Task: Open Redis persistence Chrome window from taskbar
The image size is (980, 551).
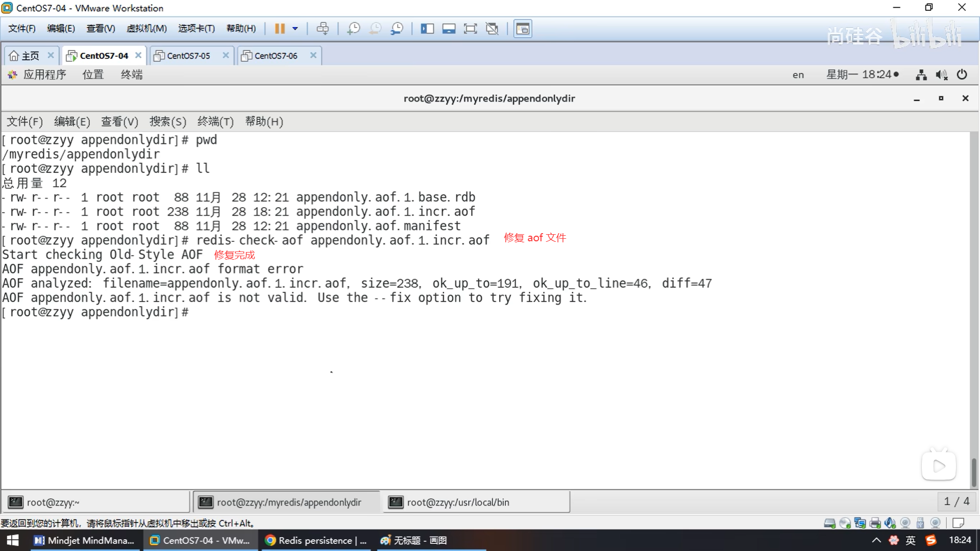Action: [316, 540]
